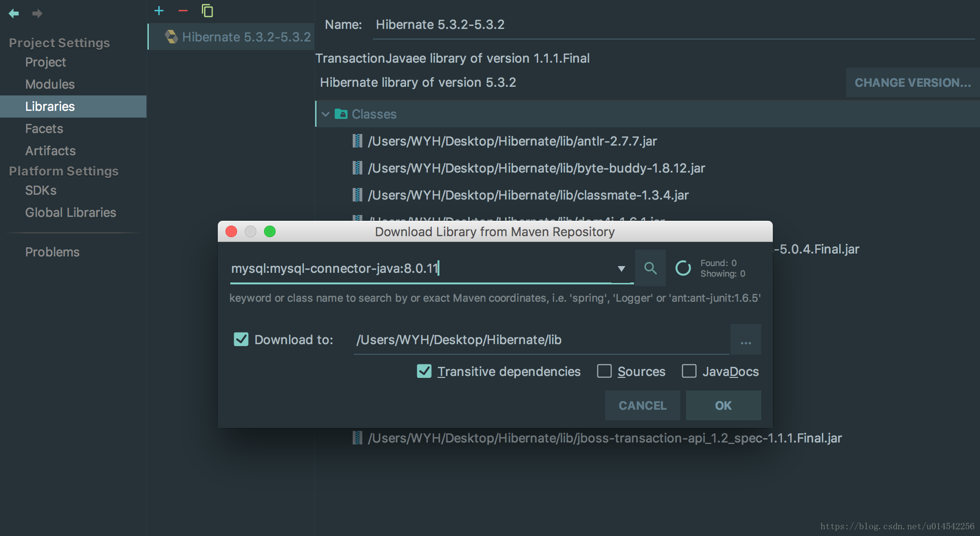Enable the Sources checkbox
This screenshot has width=980, height=536.
tap(604, 372)
